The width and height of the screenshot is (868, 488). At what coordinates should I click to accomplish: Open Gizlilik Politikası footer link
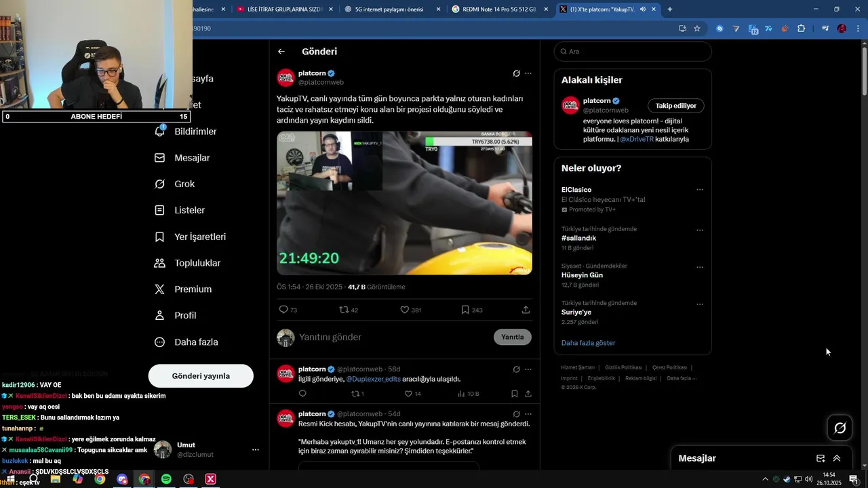[x=623, y=367]
